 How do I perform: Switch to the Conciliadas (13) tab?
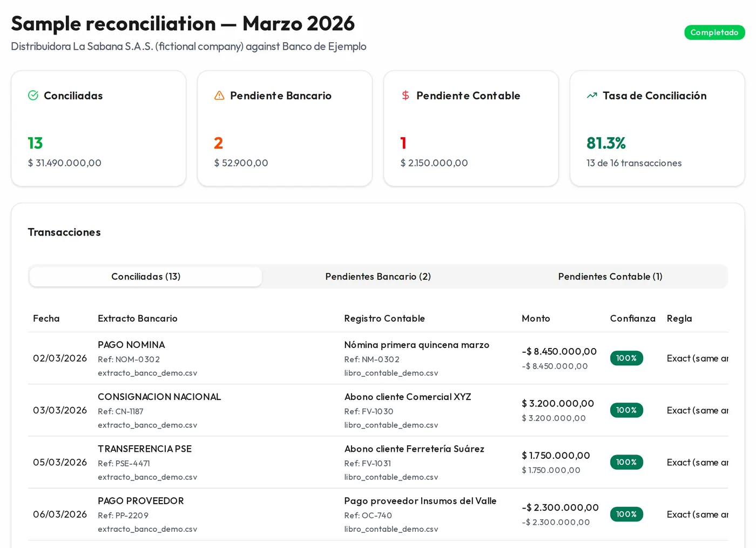(146, 277)
